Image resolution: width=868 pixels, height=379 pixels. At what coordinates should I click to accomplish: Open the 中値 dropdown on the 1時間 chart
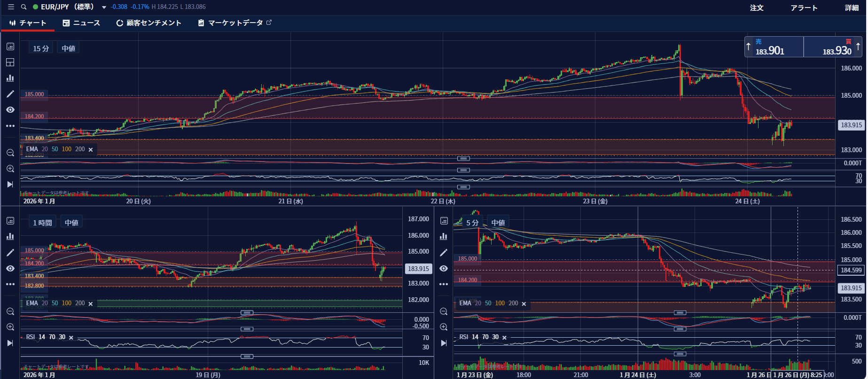[71, 223]
